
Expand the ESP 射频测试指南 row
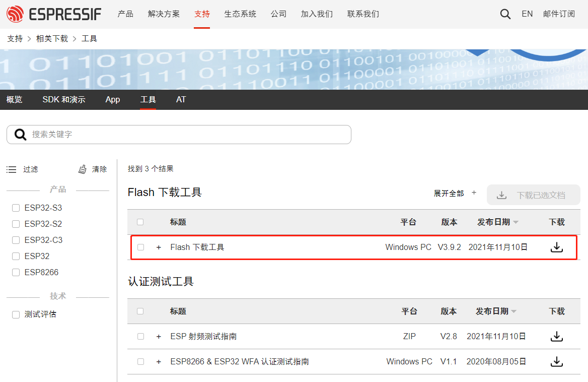pyautogui.click(x=159, y=336)
